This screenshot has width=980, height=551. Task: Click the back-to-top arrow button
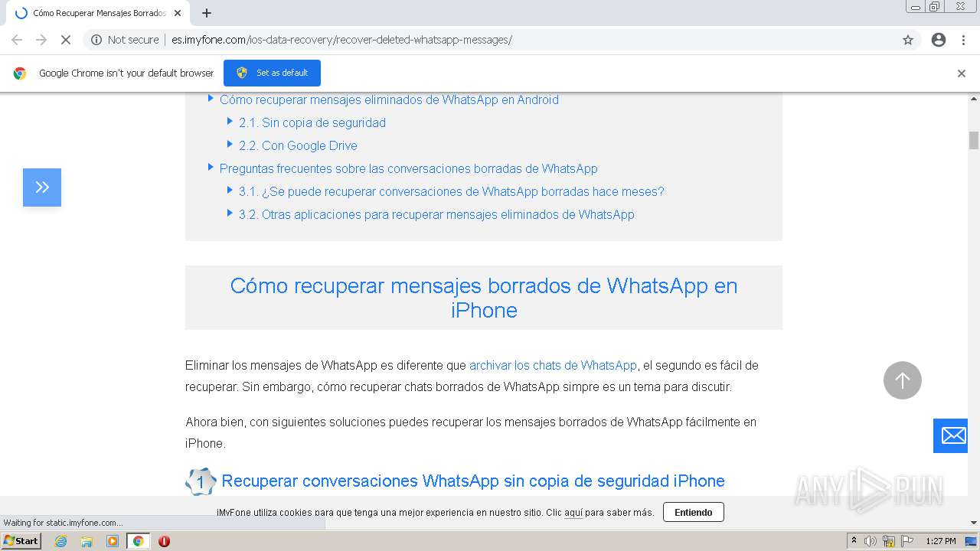(x=903, y=380)
